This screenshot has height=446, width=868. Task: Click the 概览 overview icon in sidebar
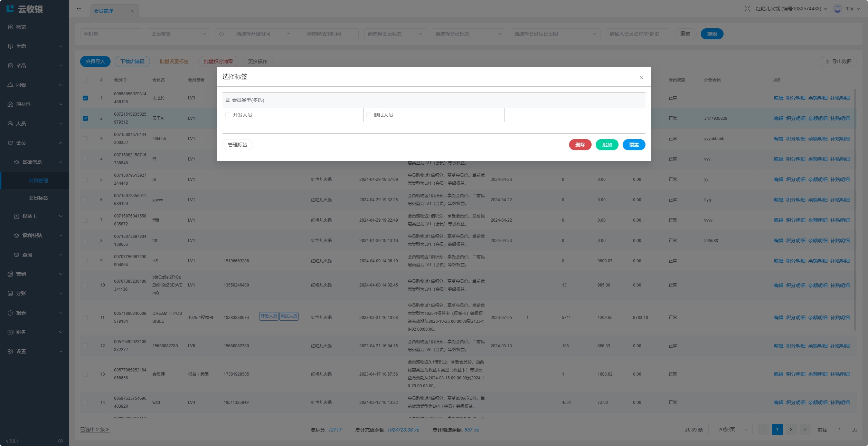10,27
